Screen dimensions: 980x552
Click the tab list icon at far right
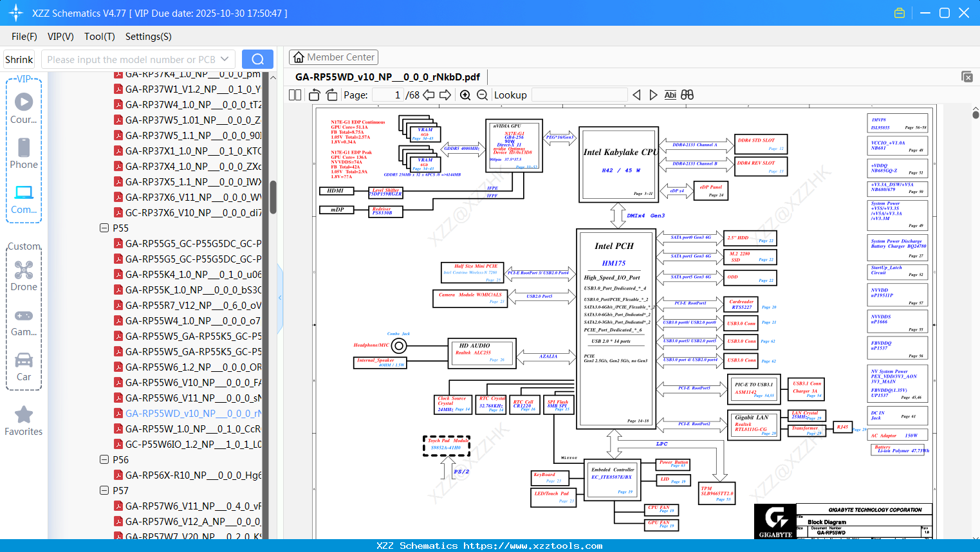tap(967, 77)
